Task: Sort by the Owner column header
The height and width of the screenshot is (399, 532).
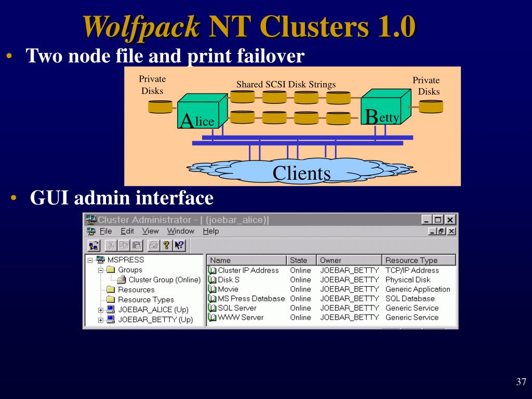Action: (350, 260)
